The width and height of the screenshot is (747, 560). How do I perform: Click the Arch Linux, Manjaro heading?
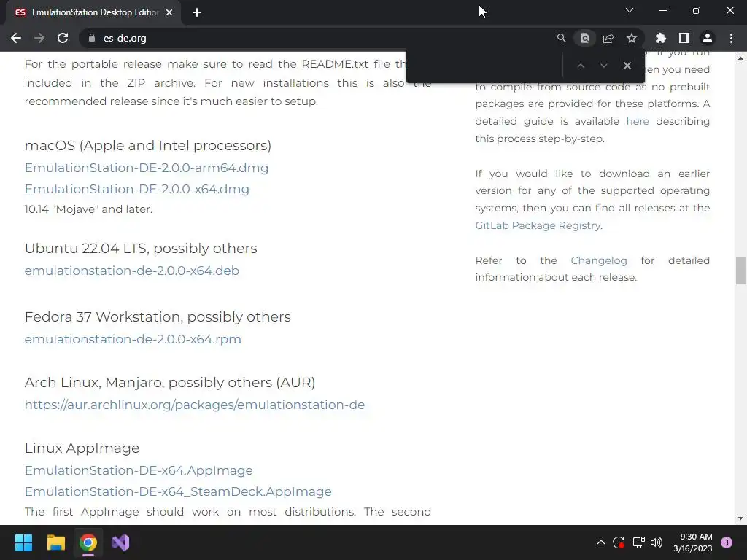pos(170,383)
